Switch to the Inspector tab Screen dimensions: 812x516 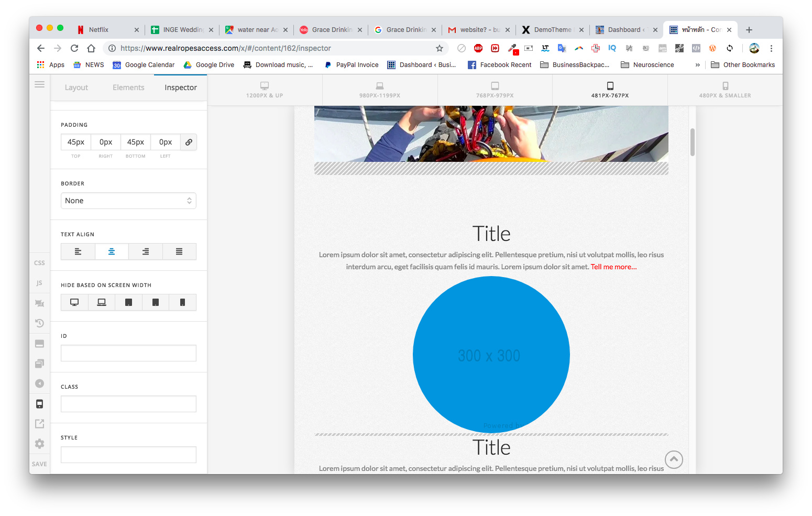tap(181, 87)
